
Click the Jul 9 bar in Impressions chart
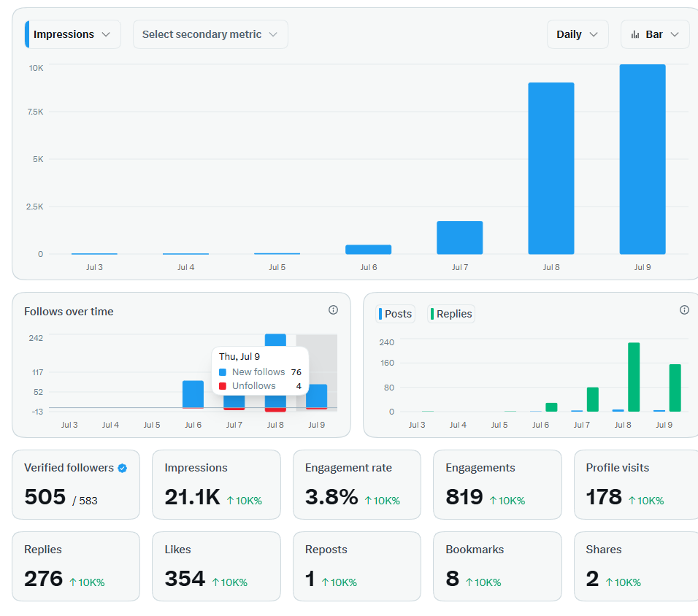pos(643,159)
